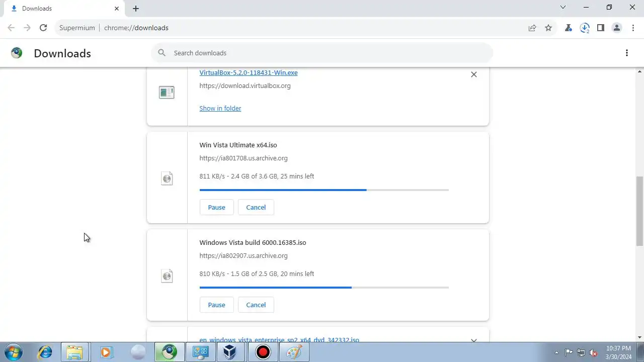The height and width of the screenshot is (362, 644).
Task: Open Windows Explorer from taskbar
Action: (x=75, y=352)
